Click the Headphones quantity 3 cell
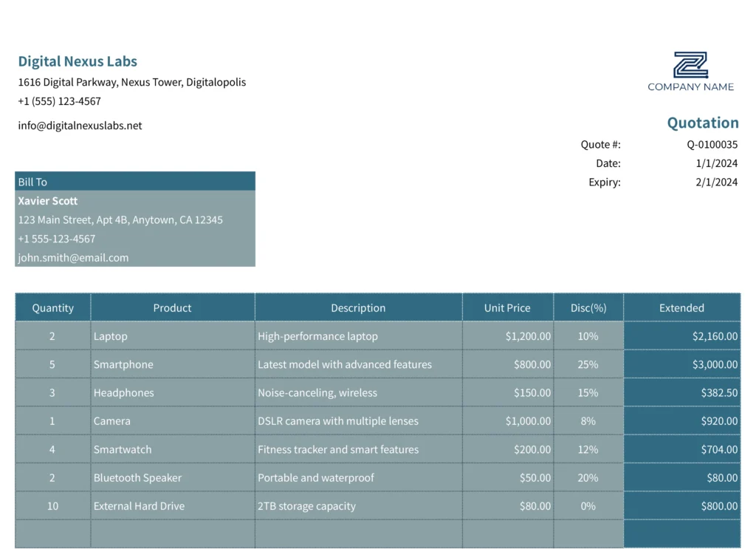 (x=52, y=392)
